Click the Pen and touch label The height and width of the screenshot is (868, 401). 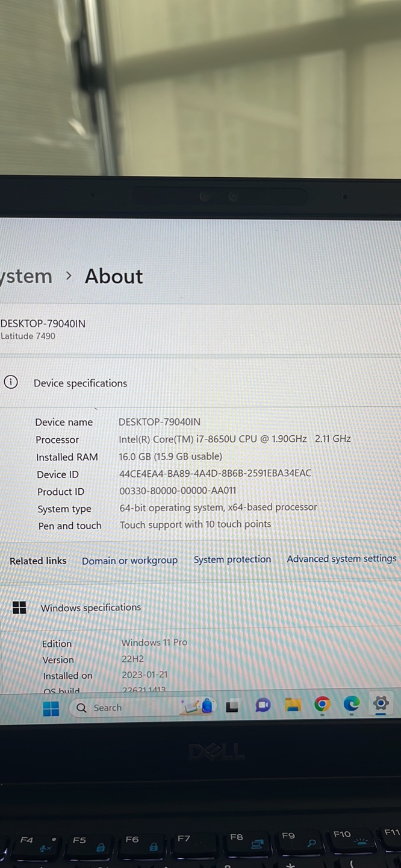70,526
